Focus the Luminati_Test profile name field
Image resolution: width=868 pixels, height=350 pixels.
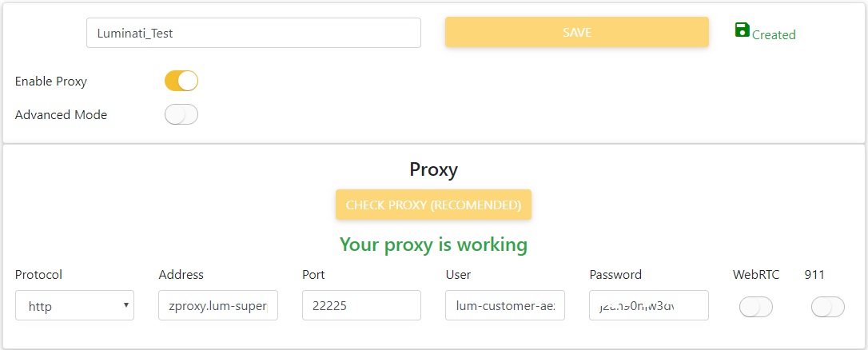click(x=253, y=33)
